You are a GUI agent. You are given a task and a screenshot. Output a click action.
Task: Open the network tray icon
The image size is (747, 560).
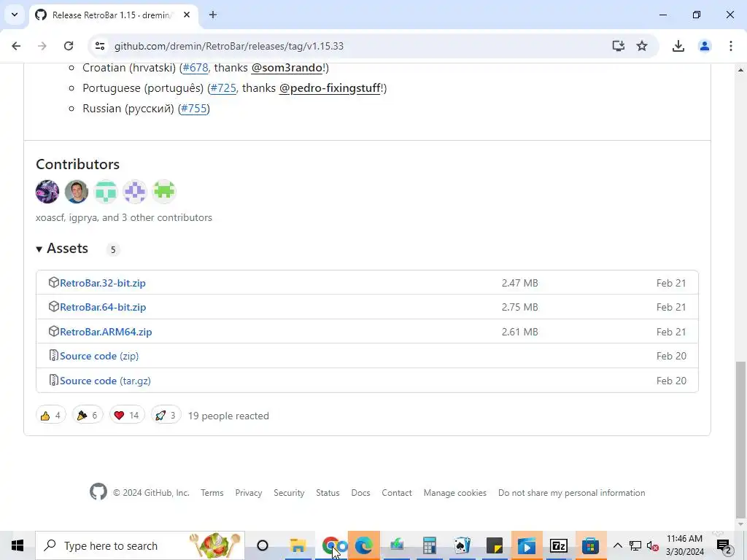[635, 545]
